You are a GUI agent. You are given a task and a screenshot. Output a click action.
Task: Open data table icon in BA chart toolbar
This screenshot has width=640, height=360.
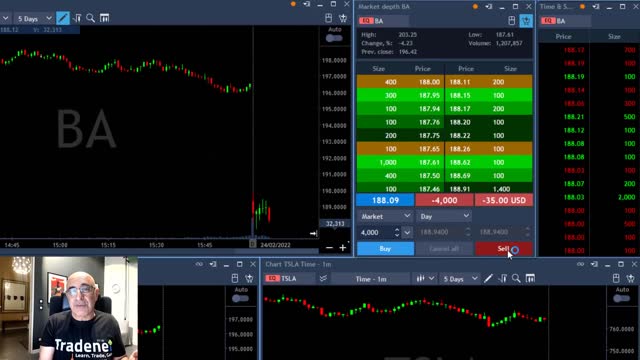coord(104,18)
